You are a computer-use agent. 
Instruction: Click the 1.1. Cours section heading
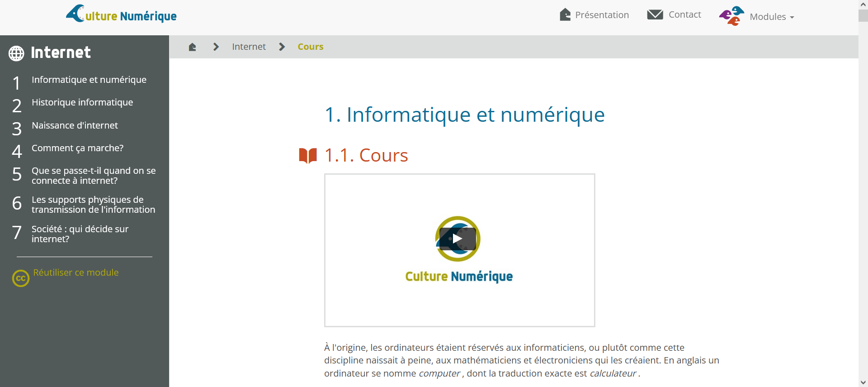366,155
